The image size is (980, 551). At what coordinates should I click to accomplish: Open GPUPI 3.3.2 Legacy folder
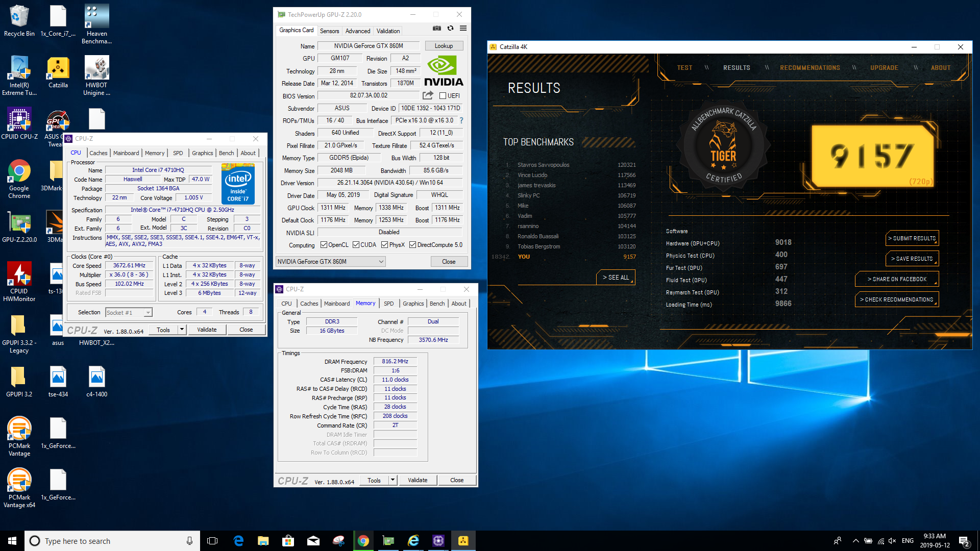(x=19, y=334)
